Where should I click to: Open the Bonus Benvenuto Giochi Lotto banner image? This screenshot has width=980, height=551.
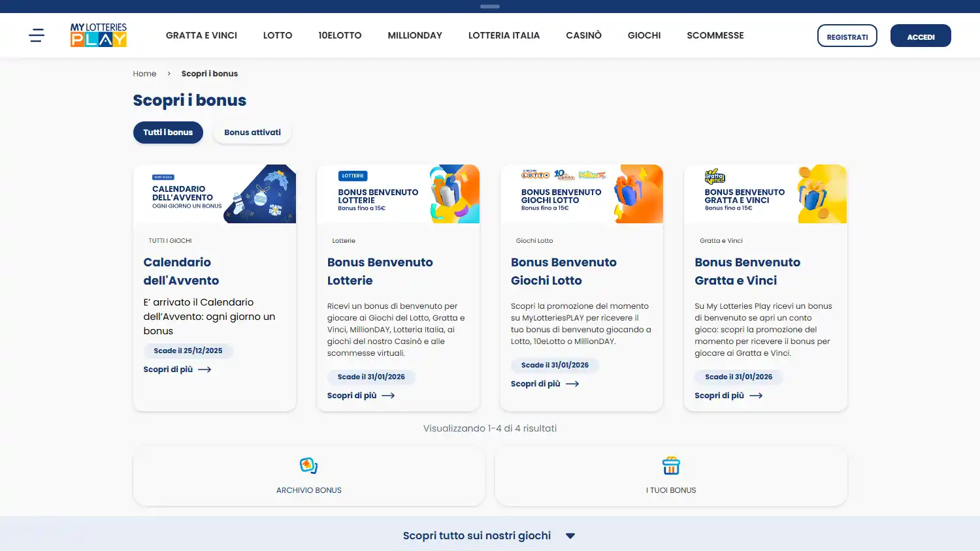pos(581,194)
